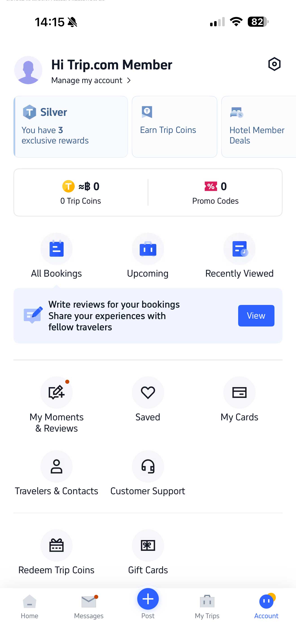Expand Manage my account chevron
Viewport: 296px width, 644px height.
(129, 80)
